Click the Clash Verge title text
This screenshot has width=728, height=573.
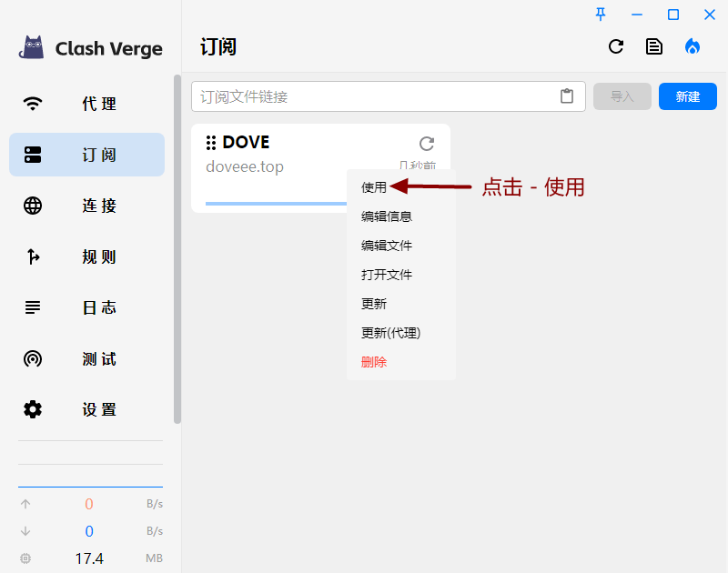pos(108,48)
